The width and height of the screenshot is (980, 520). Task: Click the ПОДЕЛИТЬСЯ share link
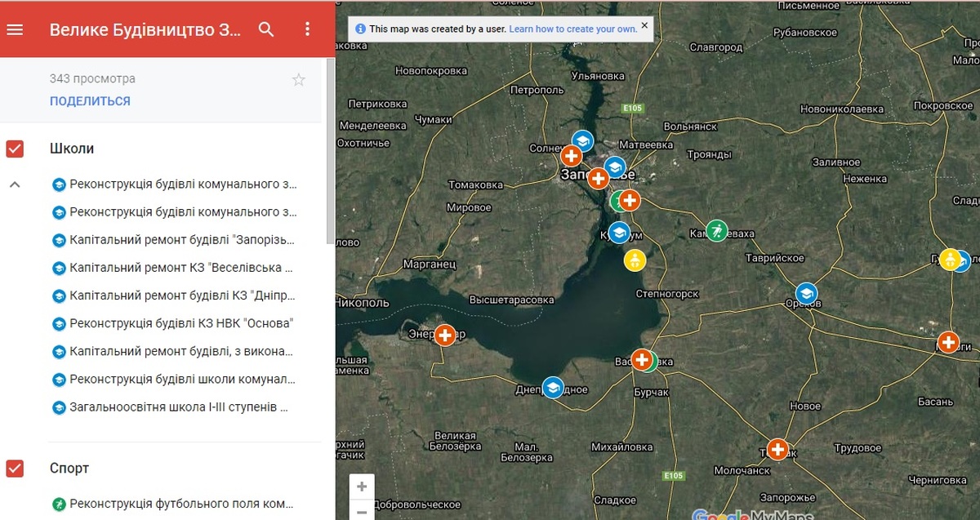(90, 101)
